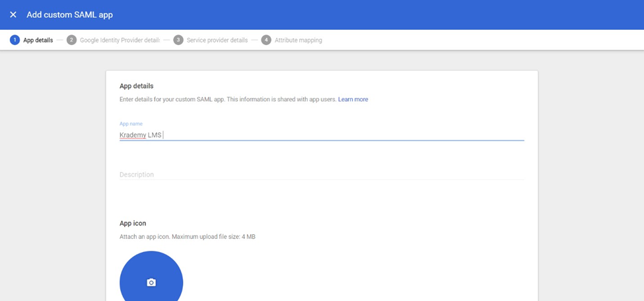
Task: Close the Add custom SAML app dialog
Action: click(13, 15)
